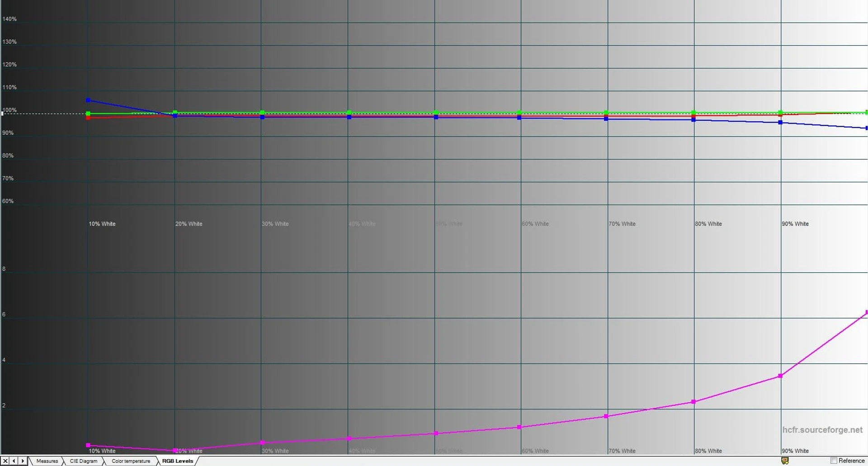Enable the Reference checkbox

834,461
